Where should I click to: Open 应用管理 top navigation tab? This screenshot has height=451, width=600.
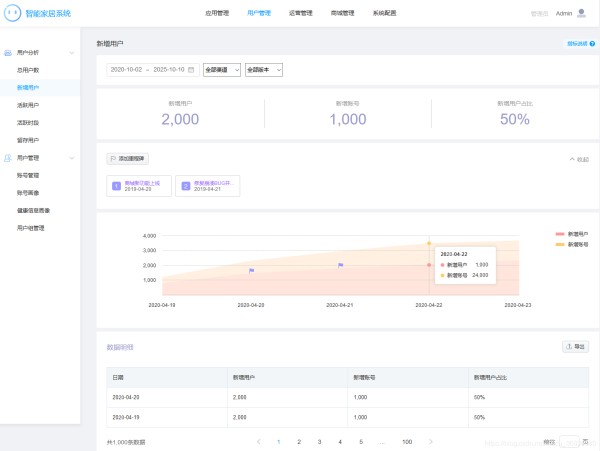point(217,13)
